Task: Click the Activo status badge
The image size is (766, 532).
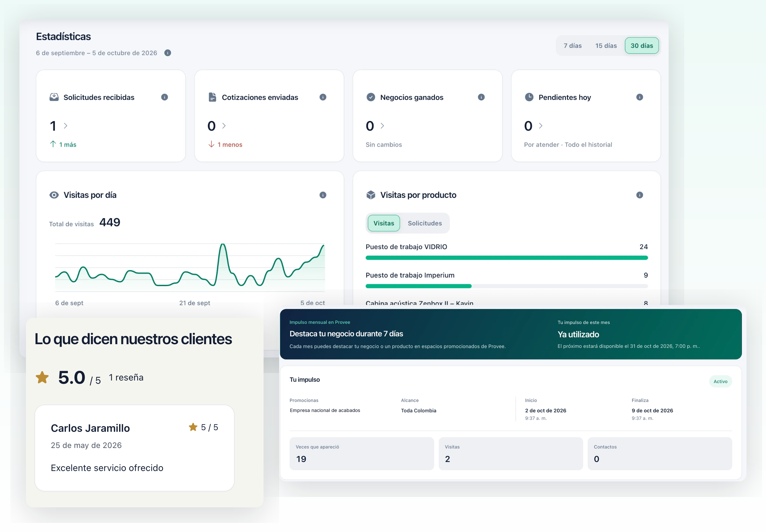Action: point(720,381)
